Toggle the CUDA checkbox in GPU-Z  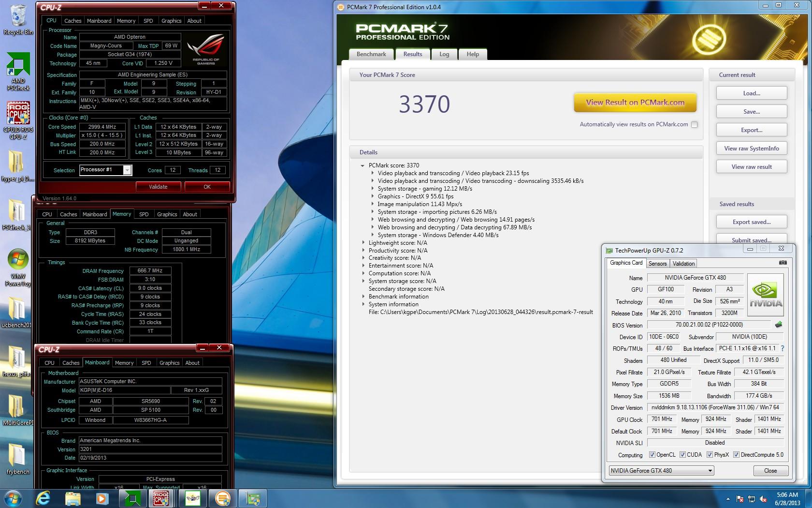(x=682, y=455)
